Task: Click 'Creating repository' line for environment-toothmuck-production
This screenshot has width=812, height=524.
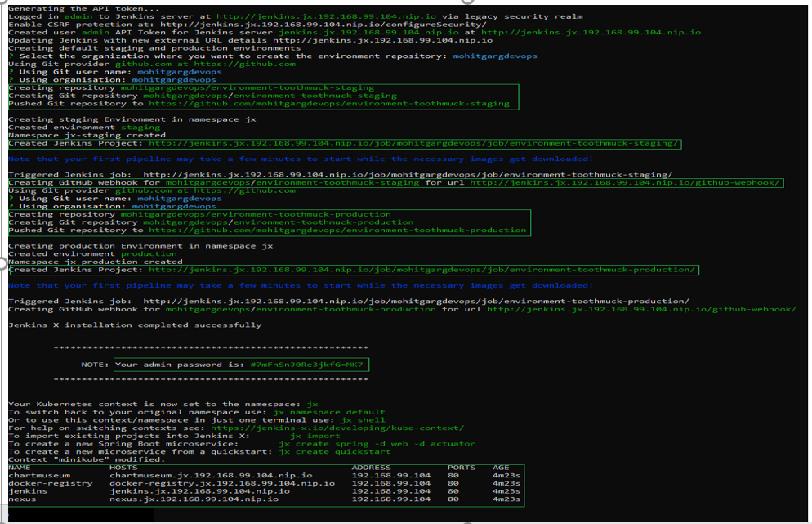Action: click(x=199, y=214)
